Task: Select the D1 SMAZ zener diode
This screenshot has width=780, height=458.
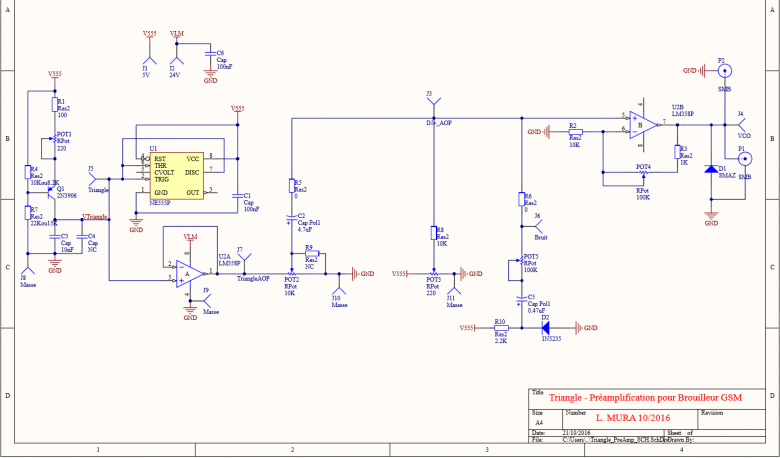Action: pyautogui.click(x=711, y=169)
